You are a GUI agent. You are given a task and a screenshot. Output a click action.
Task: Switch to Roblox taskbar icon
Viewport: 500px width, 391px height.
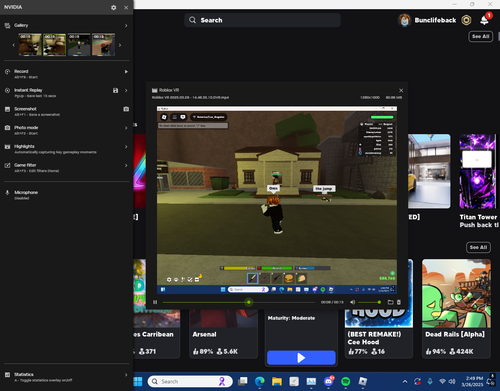pos(363,381)
